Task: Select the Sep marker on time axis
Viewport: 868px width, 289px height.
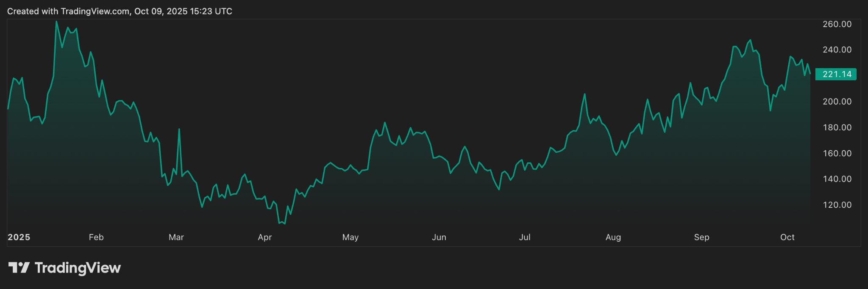Action: pos(702,237)
